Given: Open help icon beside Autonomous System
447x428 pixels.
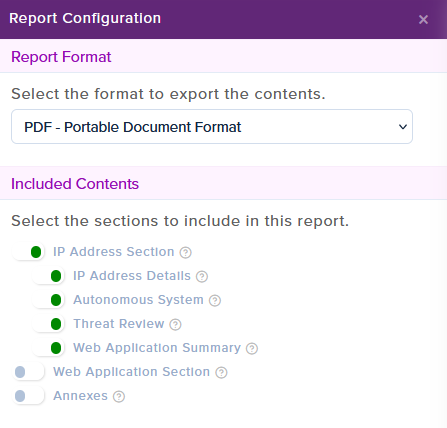Looking at the screenshot, I should point(215,300).
